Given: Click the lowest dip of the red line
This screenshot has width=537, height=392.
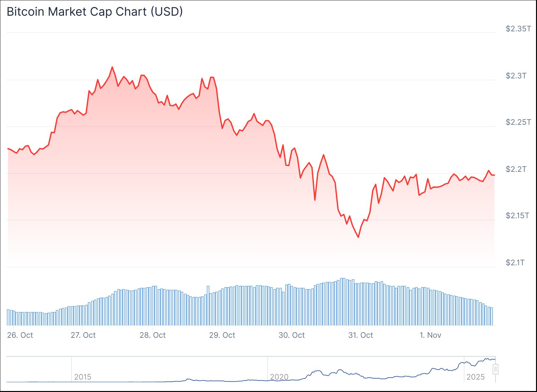Looking at the screenshot, I should pyautogui.click(x=358, y=237).
